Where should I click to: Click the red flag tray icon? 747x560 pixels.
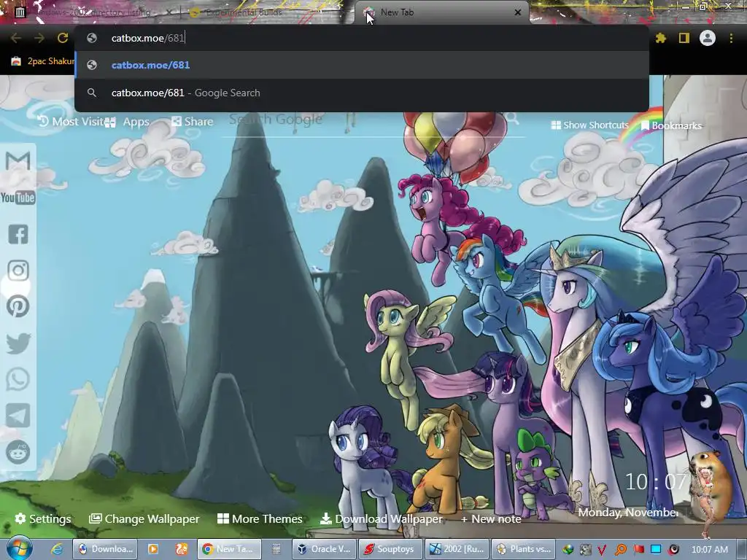tap(638, 550)
